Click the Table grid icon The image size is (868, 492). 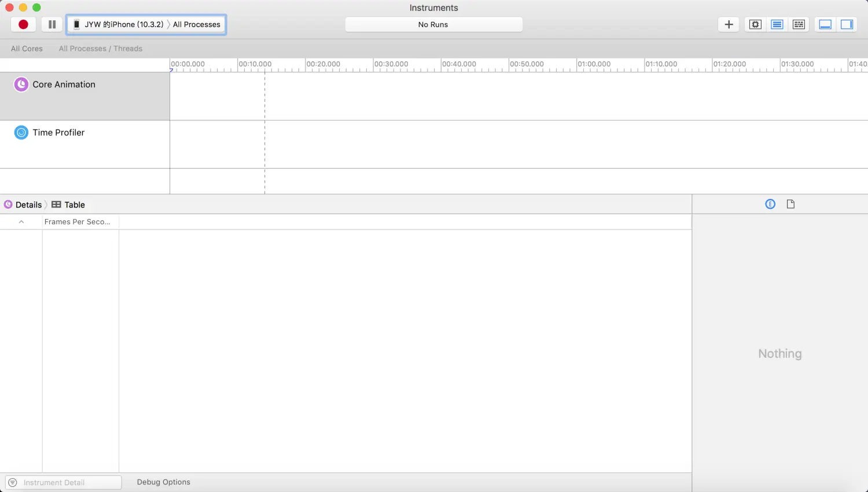tap(56, 205)
